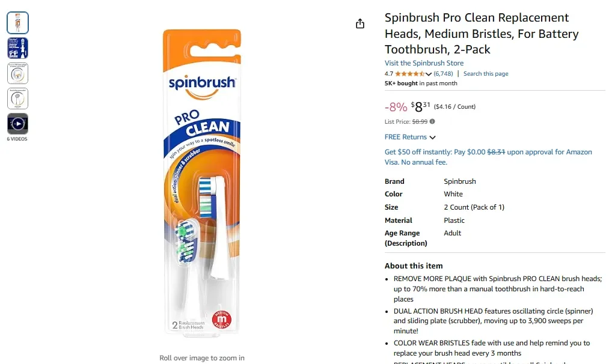609x364 pixels.
Task: Select the first product thumbnail in the sidebar
Action: tap(17, 22)
